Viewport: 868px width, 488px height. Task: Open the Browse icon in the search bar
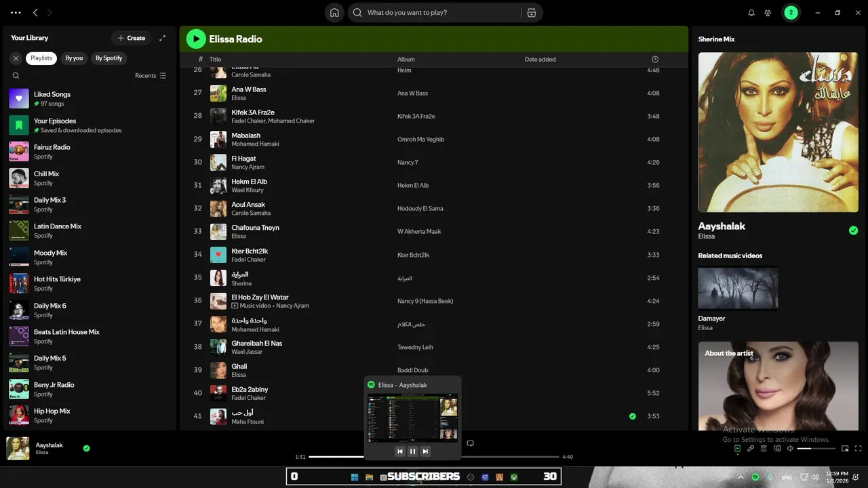point(532,12)
